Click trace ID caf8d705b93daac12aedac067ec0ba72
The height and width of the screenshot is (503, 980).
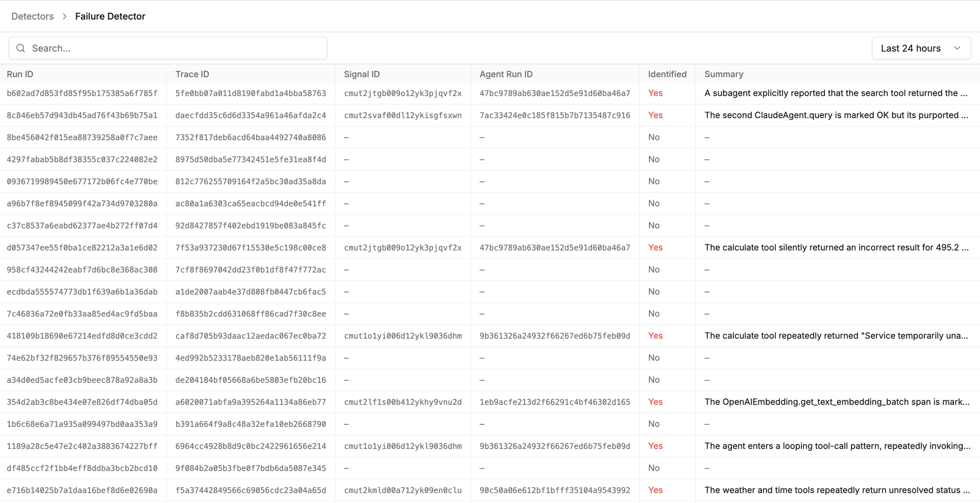pos(251,336)
